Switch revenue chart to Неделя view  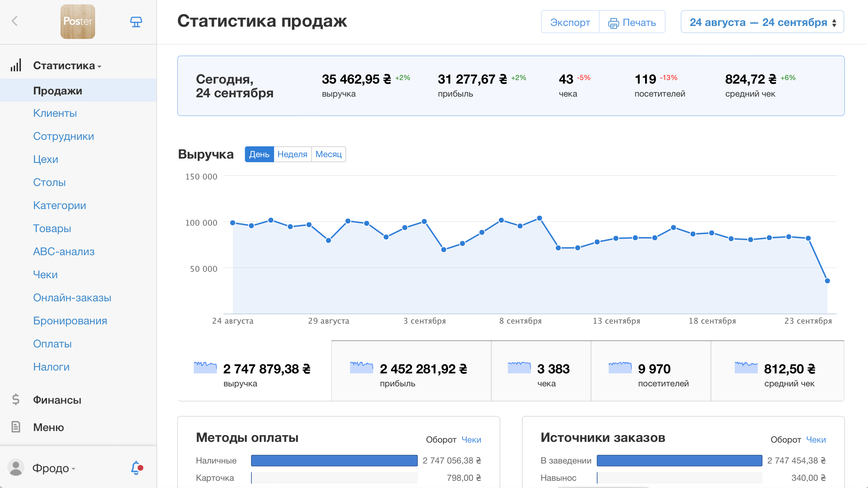click(292, 154)
